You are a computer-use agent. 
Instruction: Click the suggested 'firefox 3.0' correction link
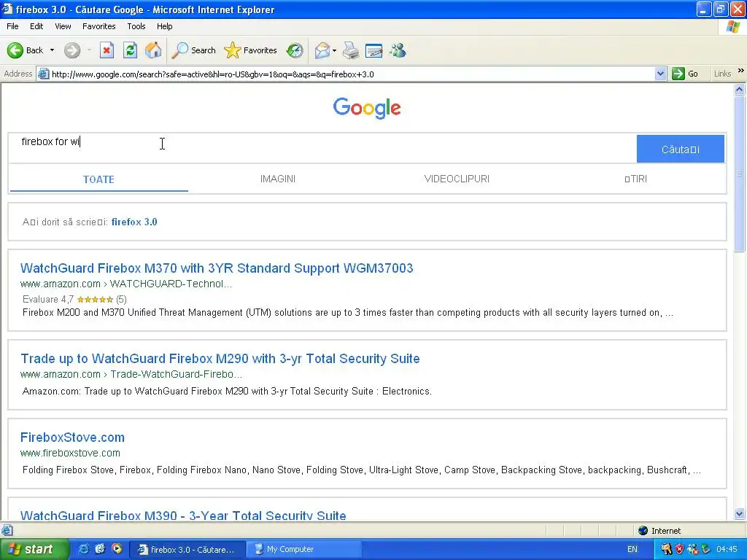[134, 222]
